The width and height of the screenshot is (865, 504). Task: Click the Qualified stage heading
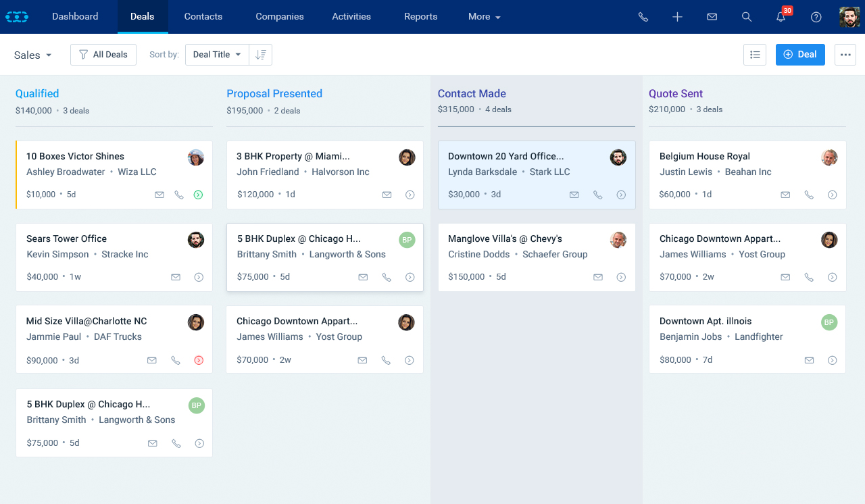(37, 94)
